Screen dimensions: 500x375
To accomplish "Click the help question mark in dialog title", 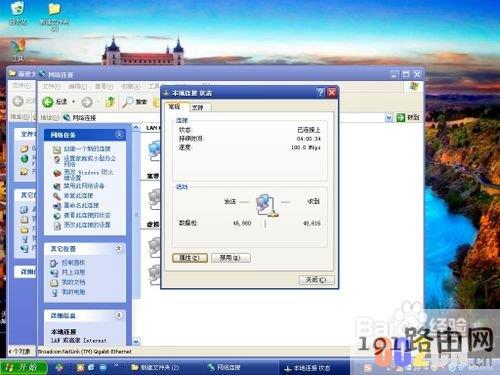I will (320, 92).
